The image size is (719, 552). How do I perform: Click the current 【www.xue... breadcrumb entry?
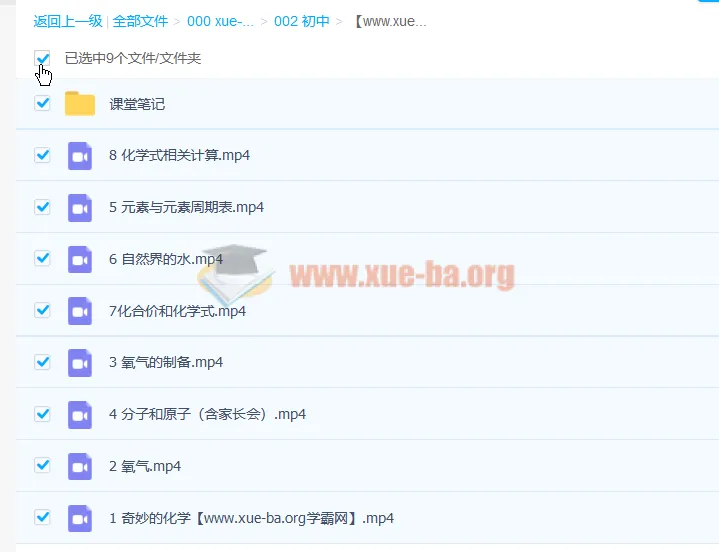[389, 21]
